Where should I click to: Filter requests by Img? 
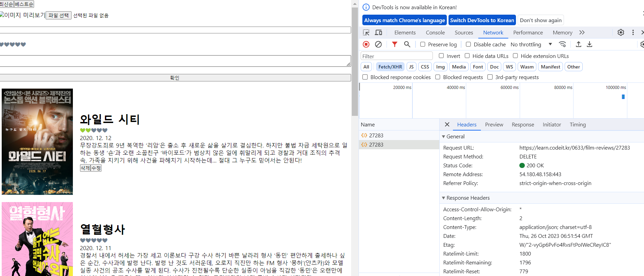(x=440, y=67)
